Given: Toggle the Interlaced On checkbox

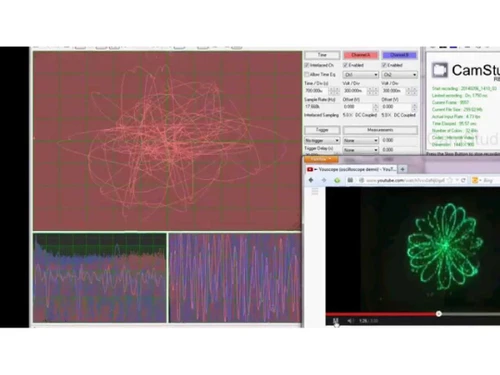Looking at the screenshot, I should (x=307, y=65).
